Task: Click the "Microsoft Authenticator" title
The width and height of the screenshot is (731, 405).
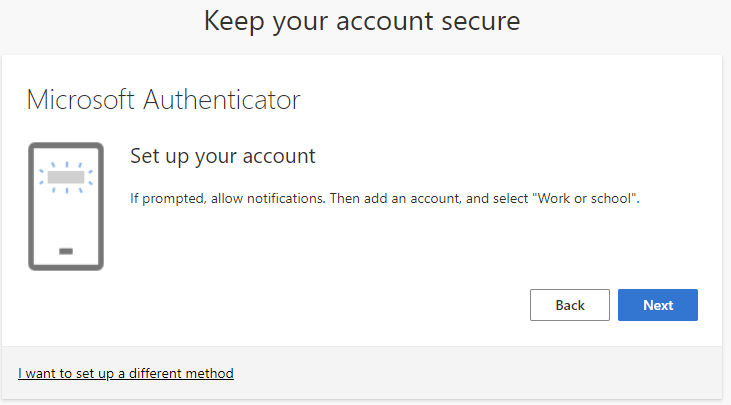Action: pos(163,100)
